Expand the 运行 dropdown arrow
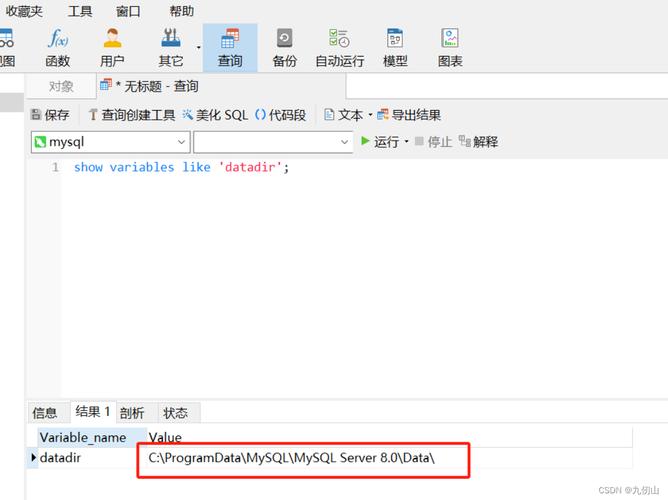The width and height of the screenshot is (668, 500). [x=406, y=141]
